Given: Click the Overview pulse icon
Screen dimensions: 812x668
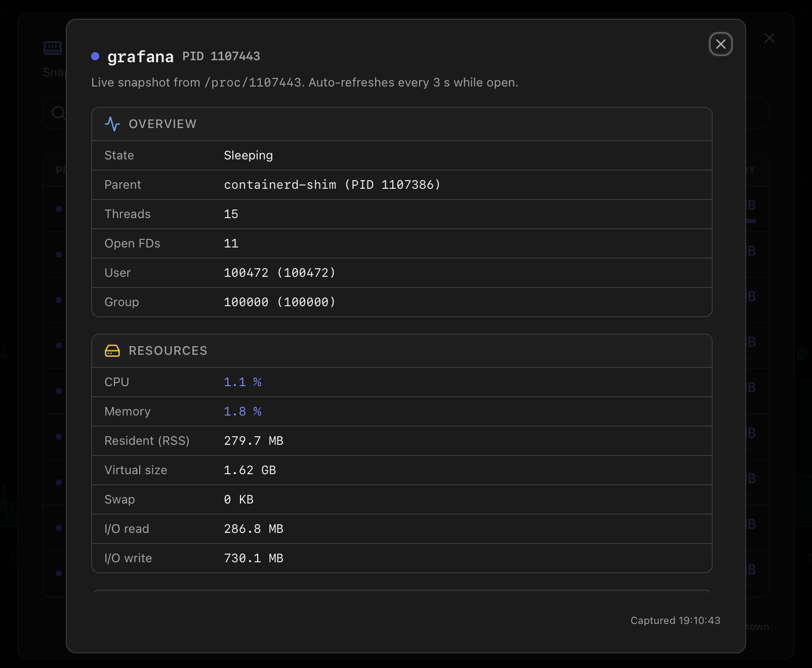Looking at the screenshot, I should pyautogui.click(x=112, y=124).
